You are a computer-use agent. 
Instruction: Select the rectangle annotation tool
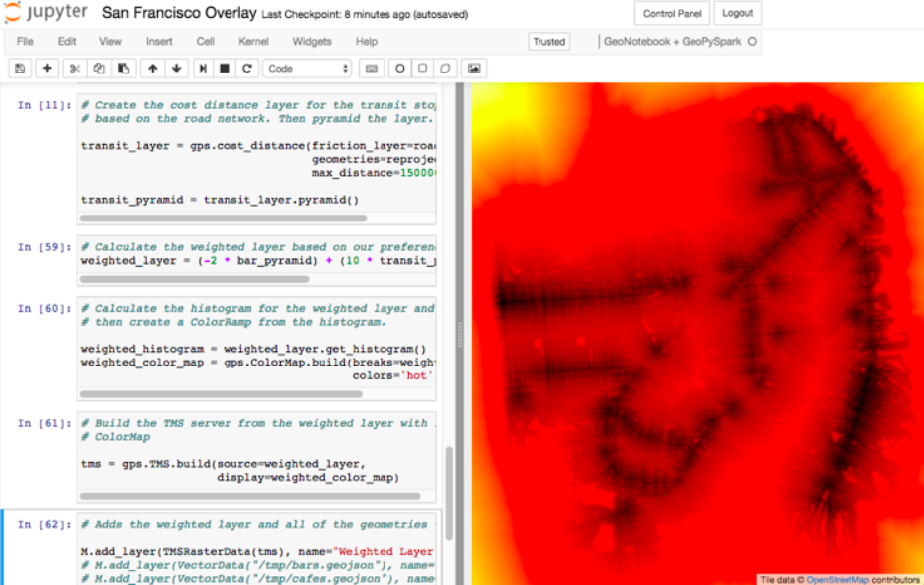[423, 69]
